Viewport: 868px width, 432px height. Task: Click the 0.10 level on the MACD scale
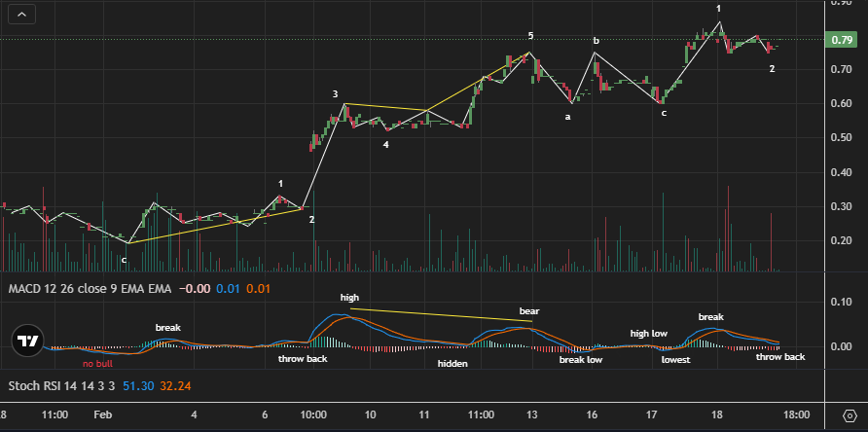pyautogui.click(x=841, y=303)
